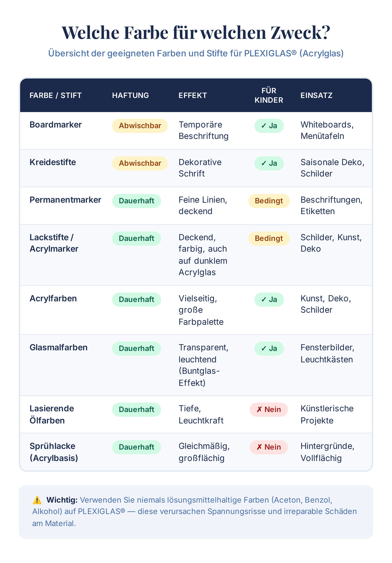Click the EINSATZ column header

(316, 95)
